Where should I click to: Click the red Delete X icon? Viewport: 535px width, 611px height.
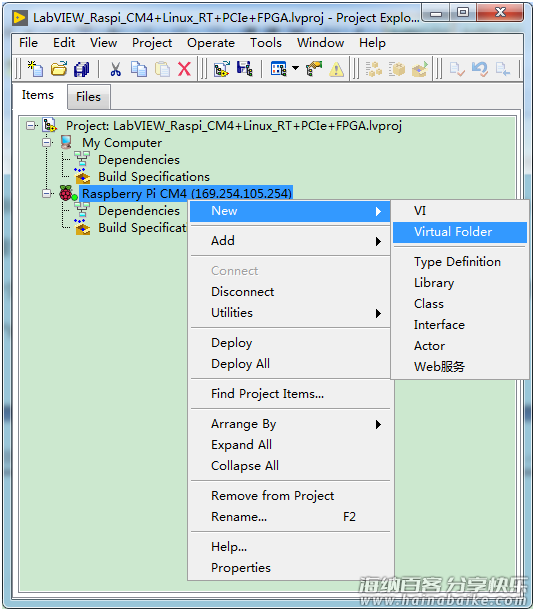(184, 69)
